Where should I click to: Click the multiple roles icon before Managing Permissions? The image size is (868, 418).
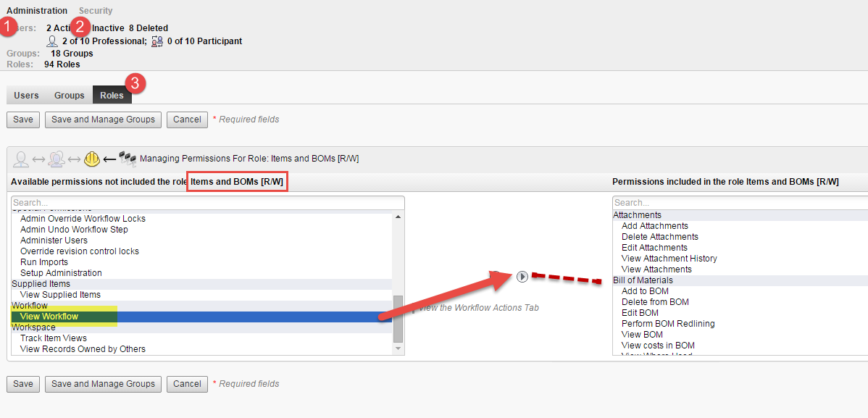tap(128, 158)
